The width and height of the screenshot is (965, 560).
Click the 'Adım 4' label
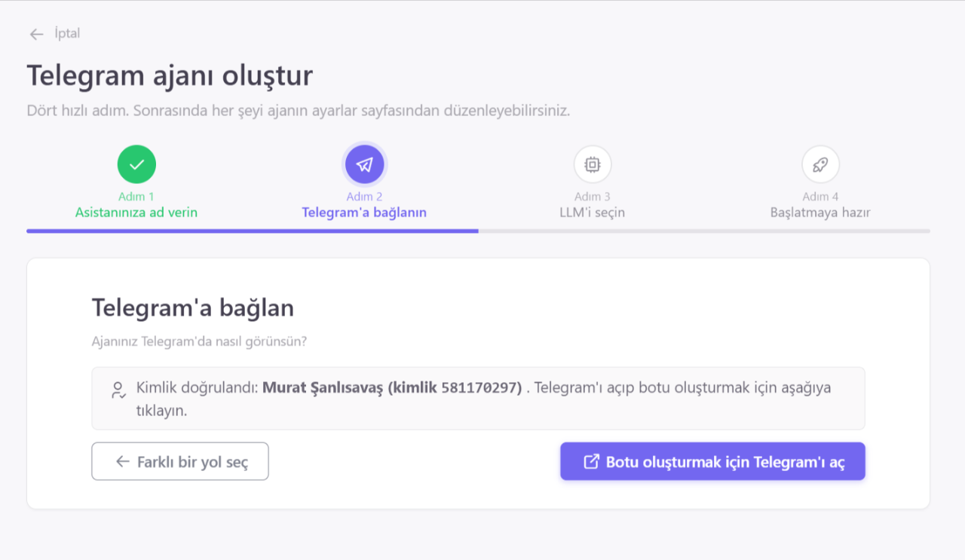tap(820, 197)
